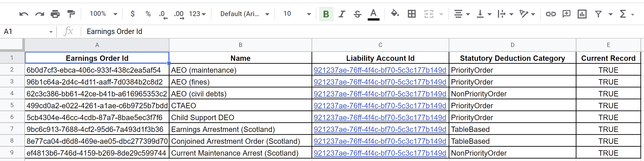Click the Undo arrow icon
The height and width of the screenshot is (161, 644).
click(24, 14)
